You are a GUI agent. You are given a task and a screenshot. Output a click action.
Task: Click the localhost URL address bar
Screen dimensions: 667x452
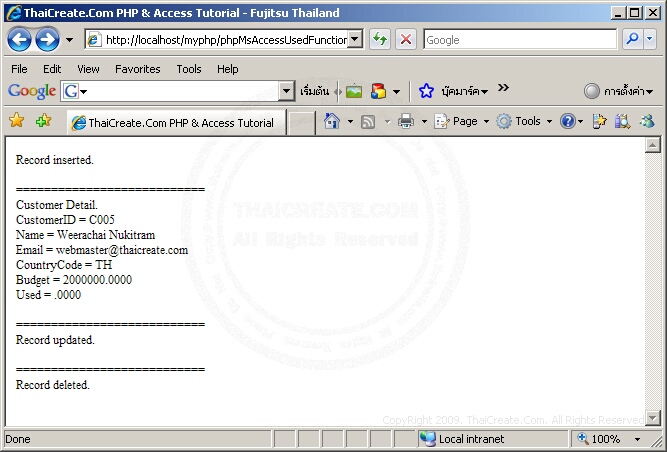coord(217,40)
